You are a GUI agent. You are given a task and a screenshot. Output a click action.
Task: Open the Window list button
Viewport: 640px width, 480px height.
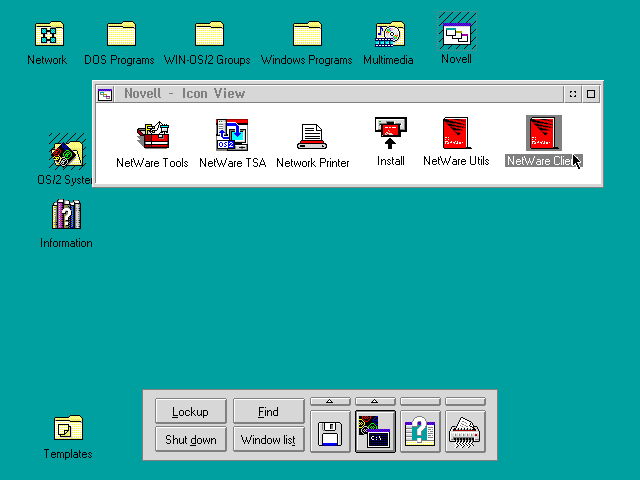pos(269,439)
